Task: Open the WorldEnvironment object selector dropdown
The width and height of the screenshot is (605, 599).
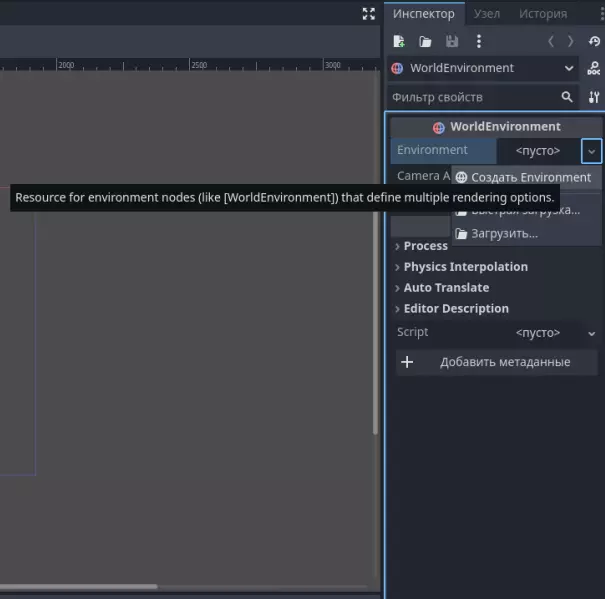Action: (x=483, y=68)
